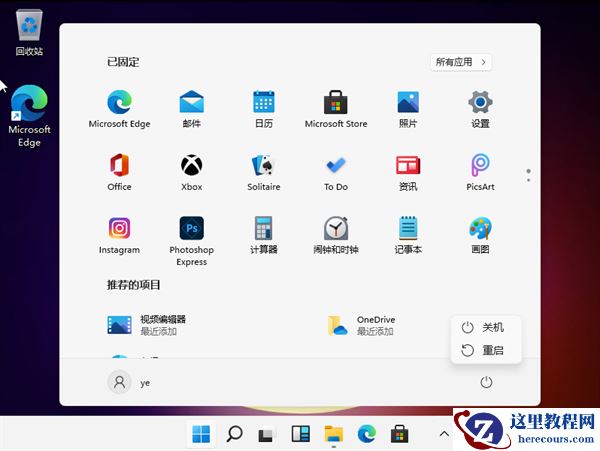Launch Photoshop Express
Image resolution: width=600 pixels, height=451 pixels.
(191, 241)
